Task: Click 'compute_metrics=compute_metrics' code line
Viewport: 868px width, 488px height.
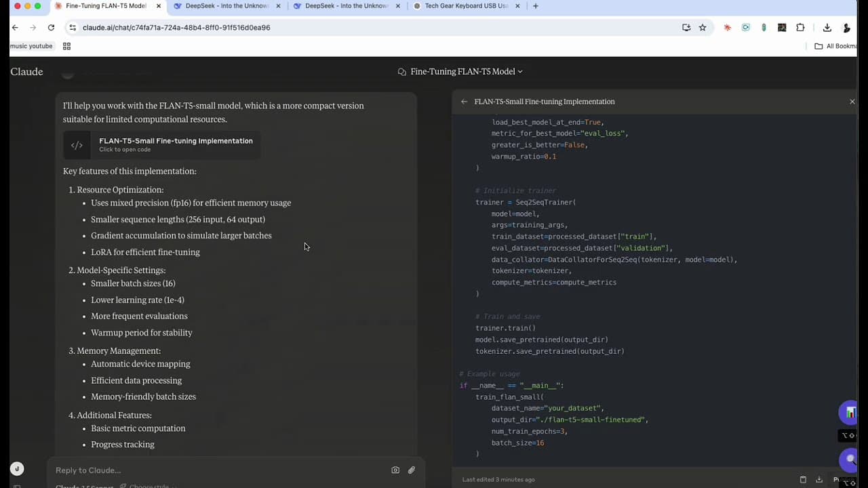Action: (x=554, y=282)
